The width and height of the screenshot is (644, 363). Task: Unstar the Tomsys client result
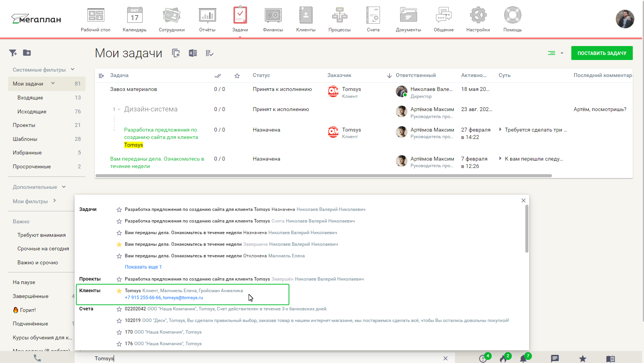coord(119,291)
